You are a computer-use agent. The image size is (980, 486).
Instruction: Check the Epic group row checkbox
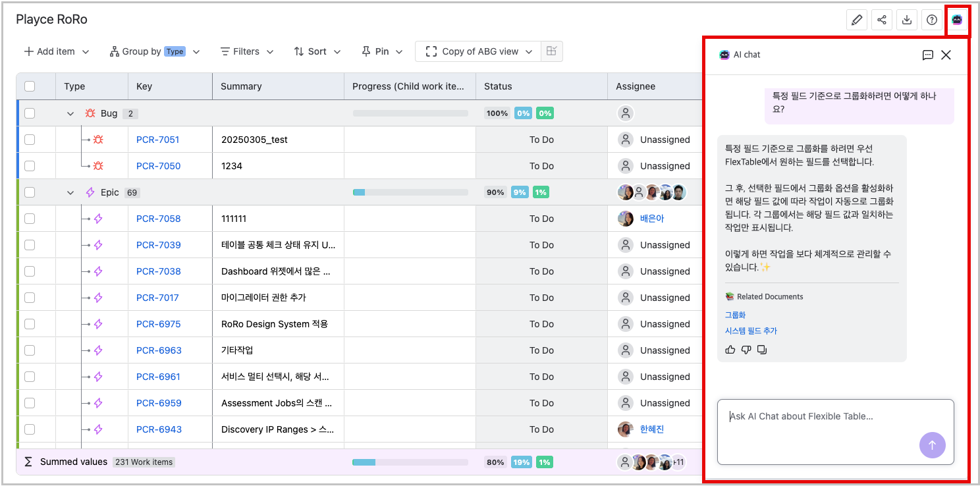click(x=29, y=192)
